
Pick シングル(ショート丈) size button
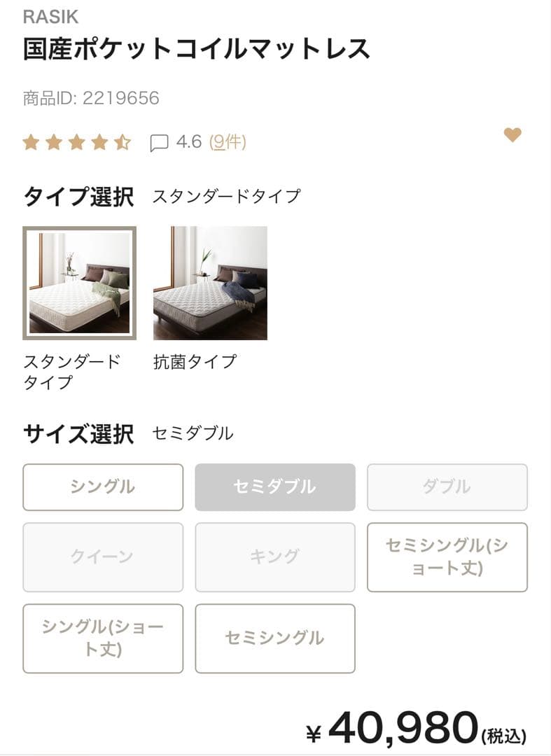coord(103,638)
